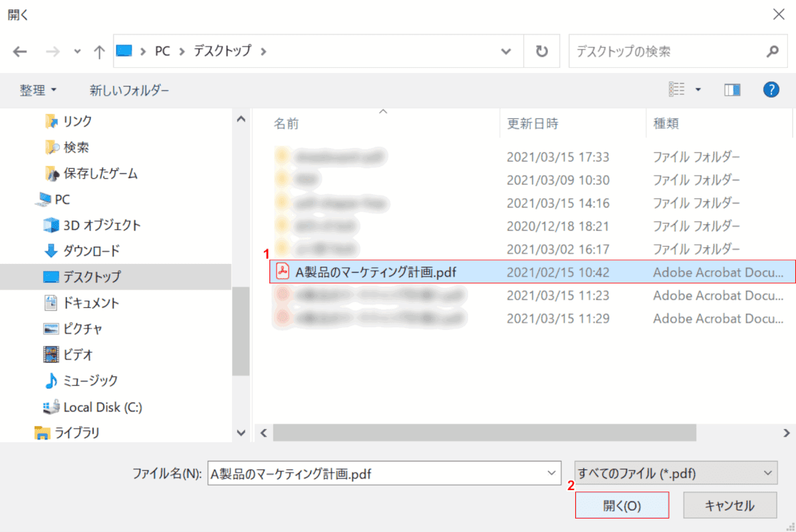This screenshot has width=796, height=532.
Task: Click the PC breadcrumb segment
Action: tap(162, 51)
